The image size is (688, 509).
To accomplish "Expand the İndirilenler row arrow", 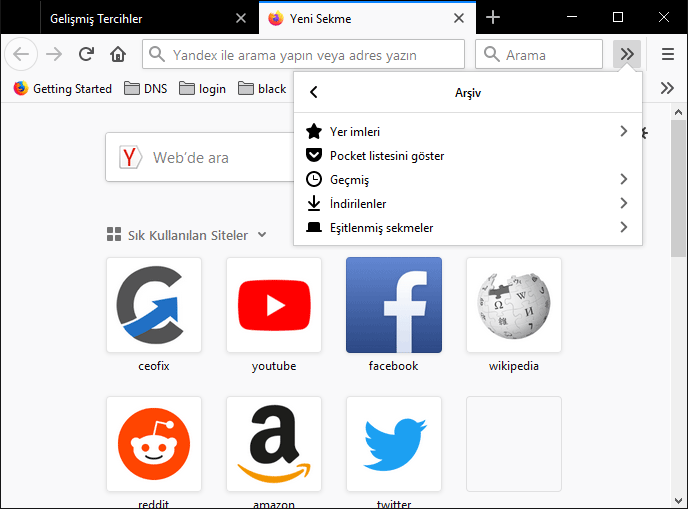I will (624, 203).
